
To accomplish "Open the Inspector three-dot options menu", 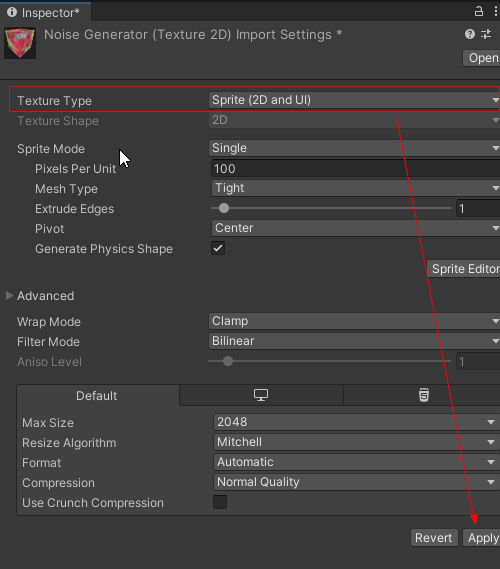I will click(x=496, y=12).
